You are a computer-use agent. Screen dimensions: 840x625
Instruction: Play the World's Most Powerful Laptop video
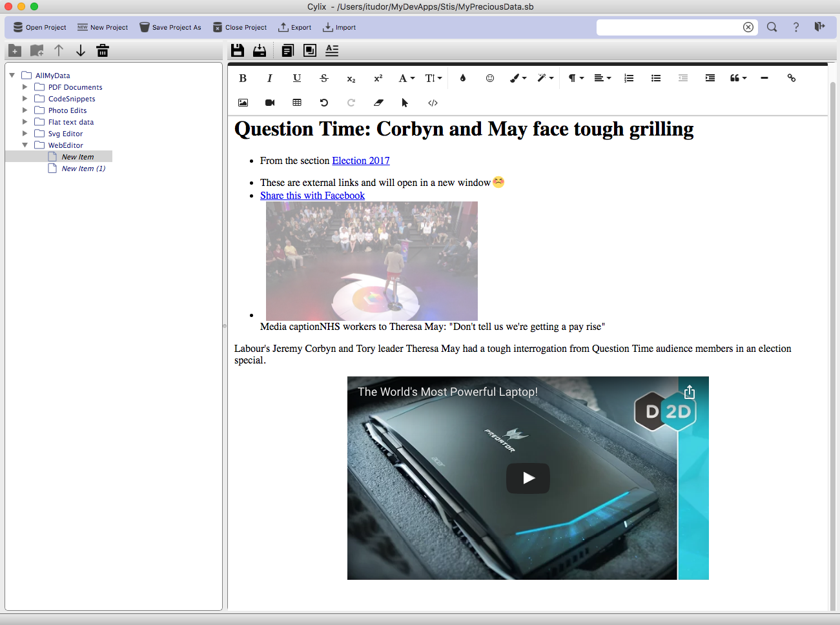pyautogui.click(x=528, y=478)
